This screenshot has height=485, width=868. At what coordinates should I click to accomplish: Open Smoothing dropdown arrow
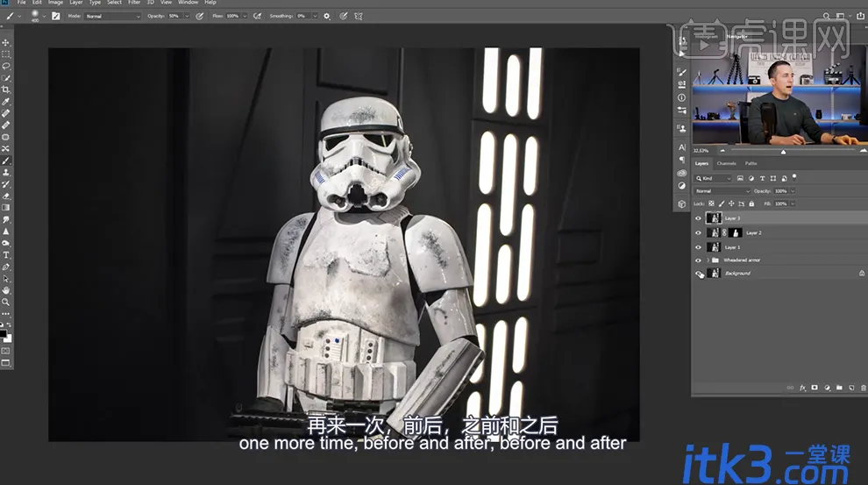tap(315, 16)
